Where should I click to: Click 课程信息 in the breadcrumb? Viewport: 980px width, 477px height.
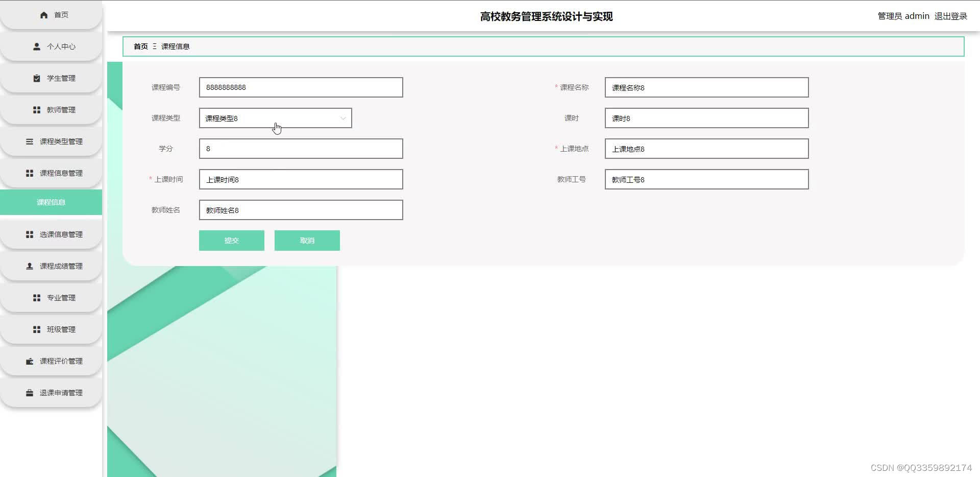[x=176, y=46]
